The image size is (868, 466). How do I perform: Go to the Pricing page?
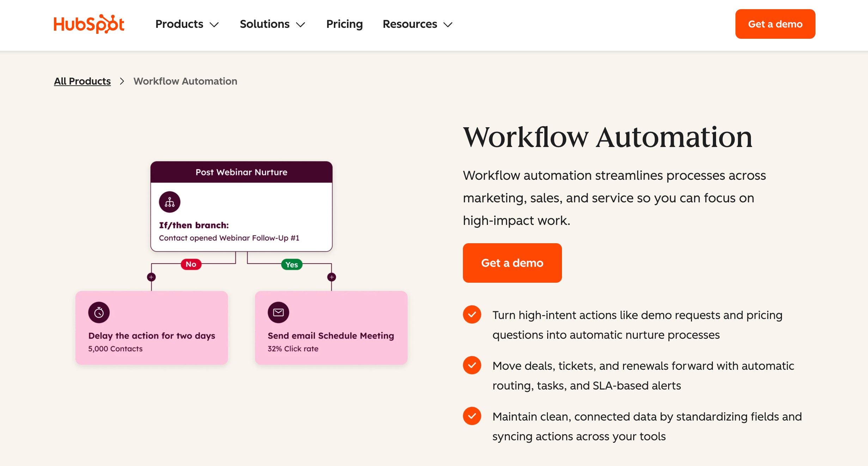click(x=344, y=24)
